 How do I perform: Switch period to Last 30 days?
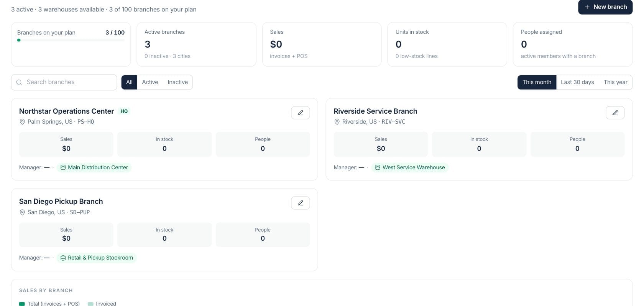click(577, 82)
